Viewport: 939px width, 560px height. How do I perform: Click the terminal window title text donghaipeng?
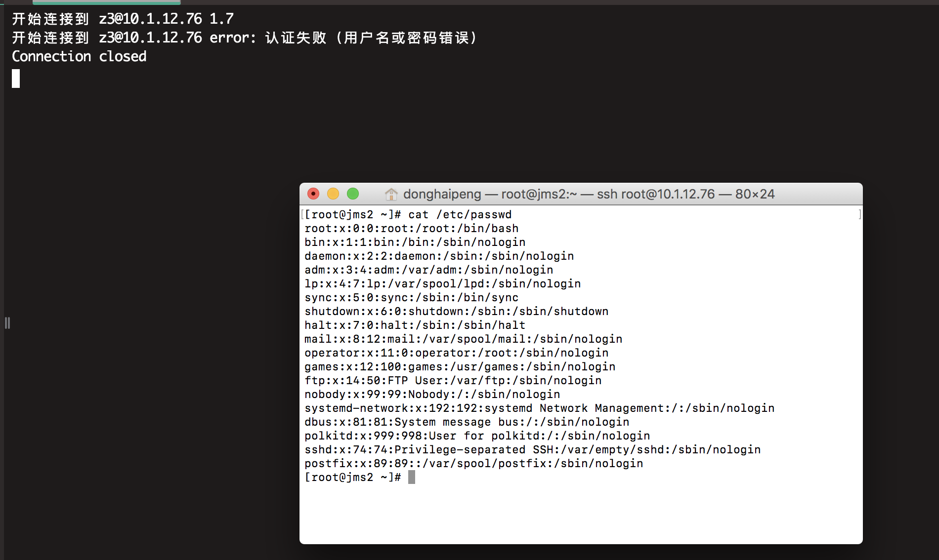(442, 194)
